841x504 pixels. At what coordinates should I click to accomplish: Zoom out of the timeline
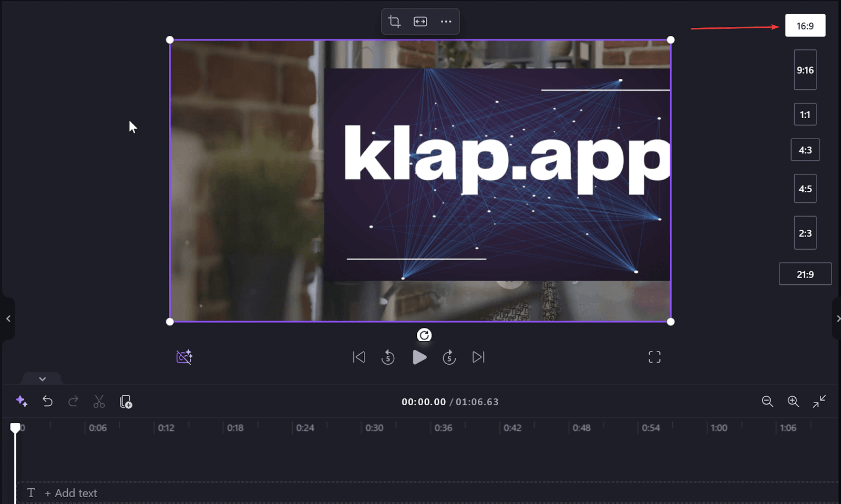click(x=767, y=402)
